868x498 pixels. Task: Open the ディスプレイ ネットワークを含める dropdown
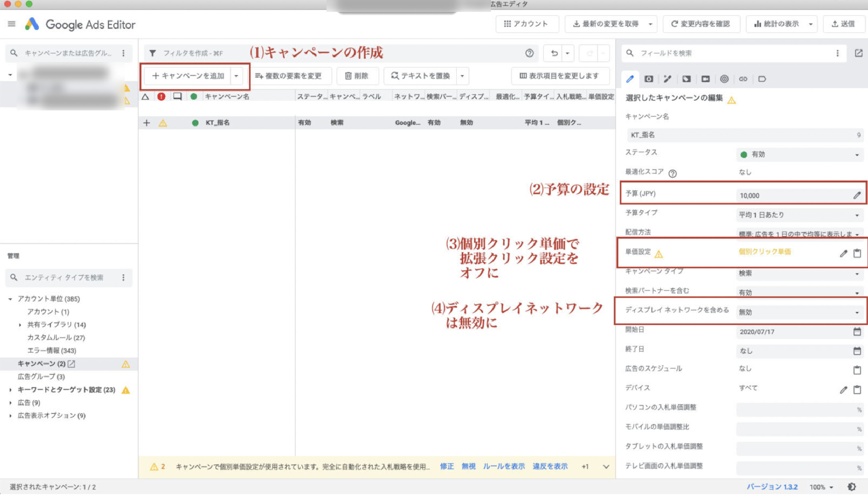click(798, 312)
